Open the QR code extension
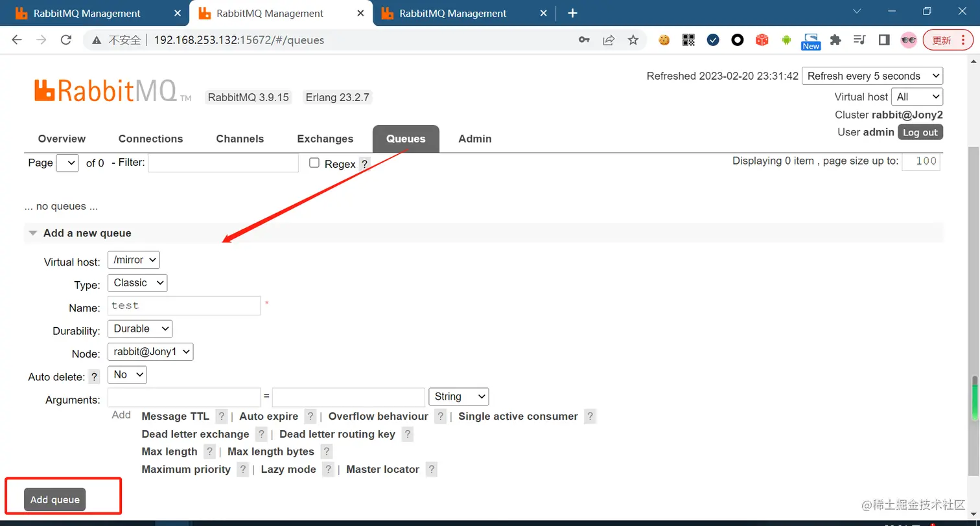Screen dimensions: 980x526 (x=688, y=40)
